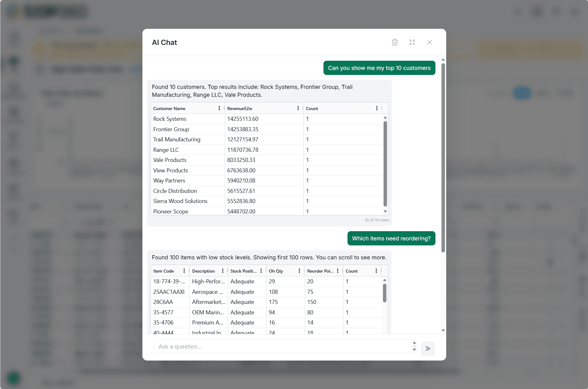
Task: Open Oh Qty column options menu
Action: click(x=299, y=271)
